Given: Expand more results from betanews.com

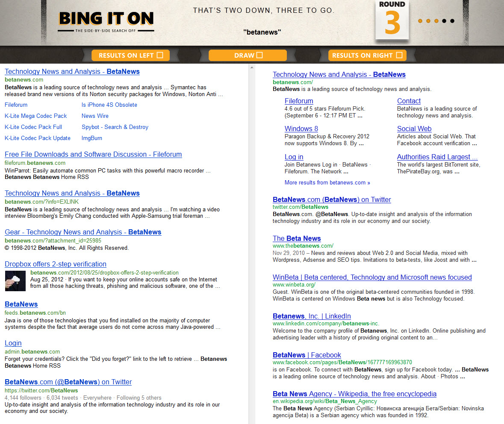Looking at the screenshot, I should [x=327, y=182].
